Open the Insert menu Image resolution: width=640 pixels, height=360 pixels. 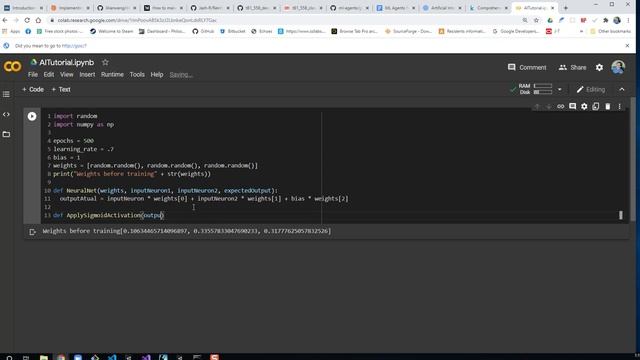[87, 75]
